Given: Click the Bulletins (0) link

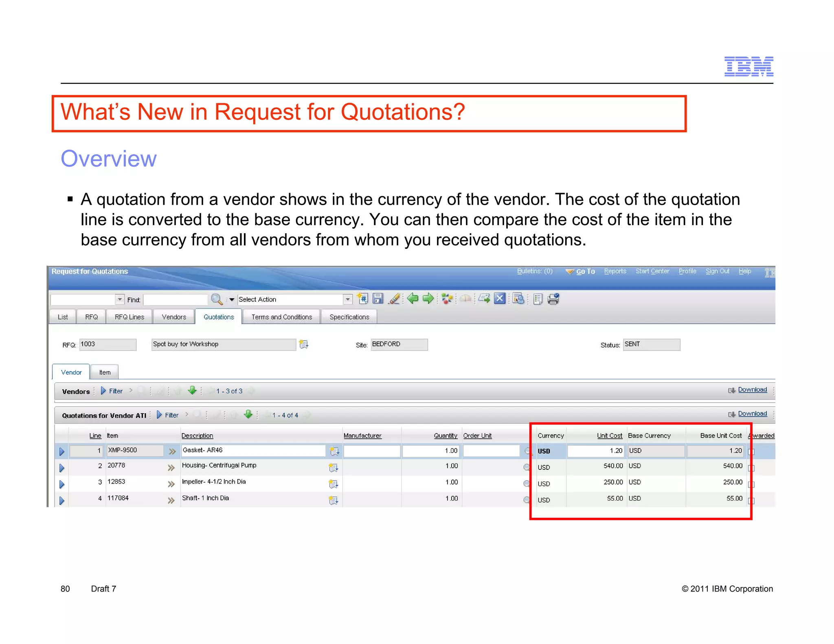Looking at the screenshot, I should pyautogui.click(x=535, y=271).
